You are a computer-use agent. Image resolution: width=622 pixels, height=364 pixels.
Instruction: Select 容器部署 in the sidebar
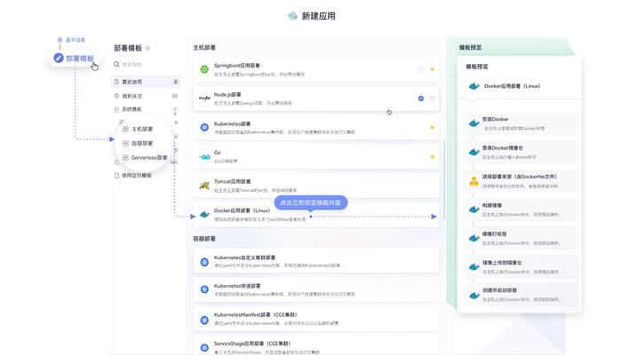[142, 143]
